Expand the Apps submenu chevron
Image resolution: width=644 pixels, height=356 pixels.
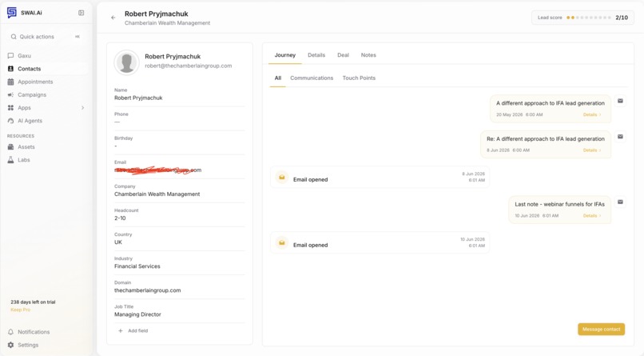pyautogui.click(x=82, y=108)
